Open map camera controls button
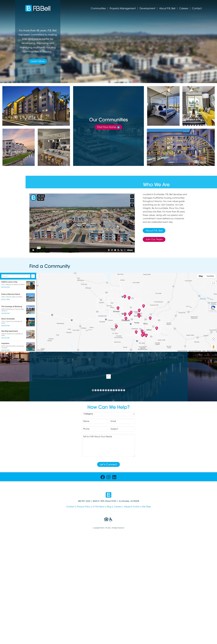Screen dimensions: 217x644 tap(213, 339)
